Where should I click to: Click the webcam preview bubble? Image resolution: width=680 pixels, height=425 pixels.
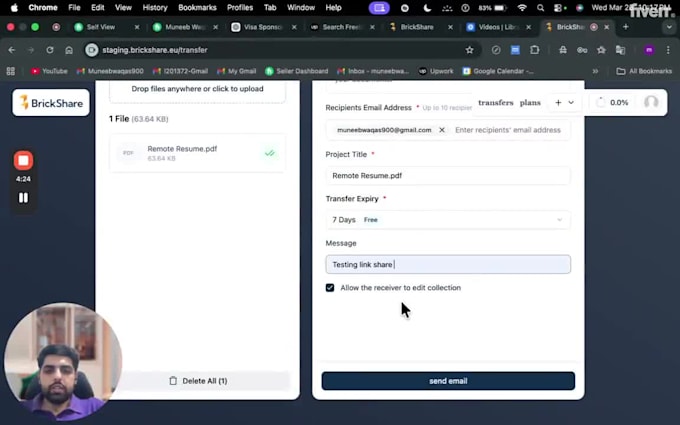[x=63, y=362]
